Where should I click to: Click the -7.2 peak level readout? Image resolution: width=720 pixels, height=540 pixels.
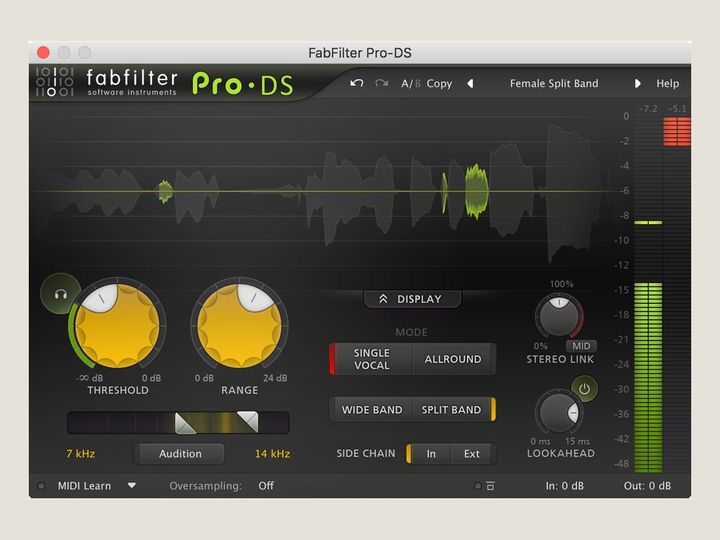tap(648, 109)
